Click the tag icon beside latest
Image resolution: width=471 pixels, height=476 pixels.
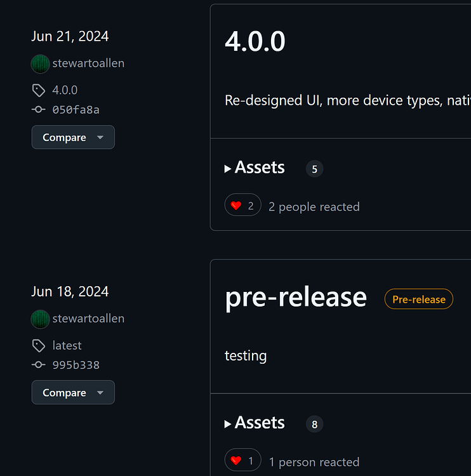point(39,346)
